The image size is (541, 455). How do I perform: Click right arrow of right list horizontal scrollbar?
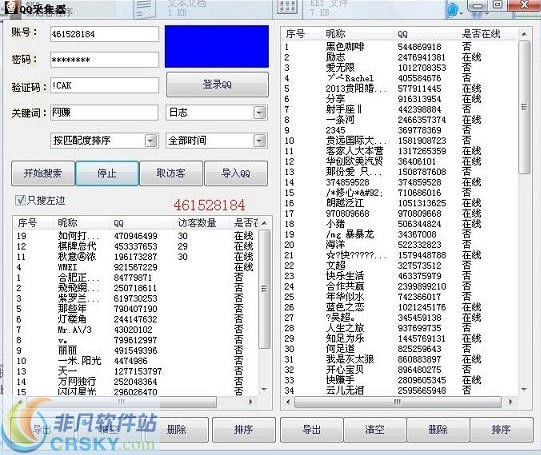(x=510, y=402)
